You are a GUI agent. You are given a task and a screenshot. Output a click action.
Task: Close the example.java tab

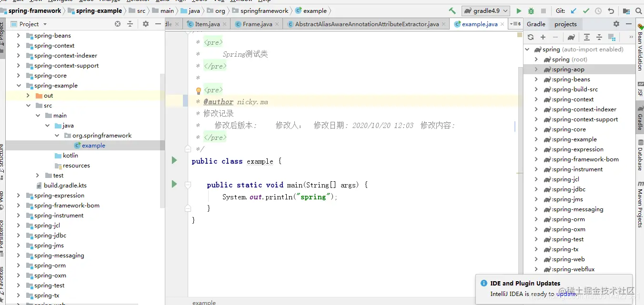503,24
